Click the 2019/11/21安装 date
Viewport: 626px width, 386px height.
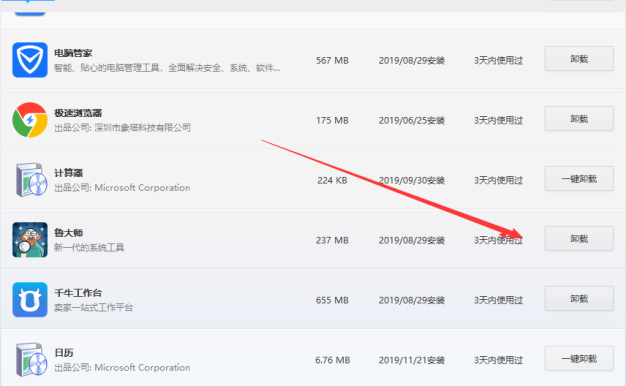[412, 360]
